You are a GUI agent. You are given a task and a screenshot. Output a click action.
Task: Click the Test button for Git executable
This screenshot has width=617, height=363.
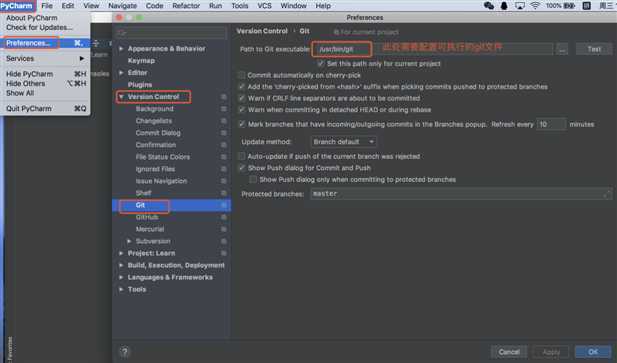click(x=594, y=49)
